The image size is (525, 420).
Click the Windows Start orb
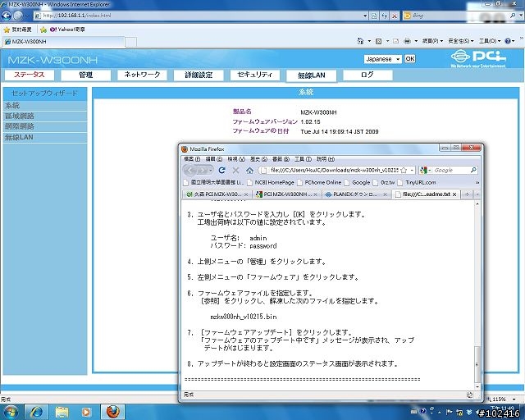(x=10, y=412)
